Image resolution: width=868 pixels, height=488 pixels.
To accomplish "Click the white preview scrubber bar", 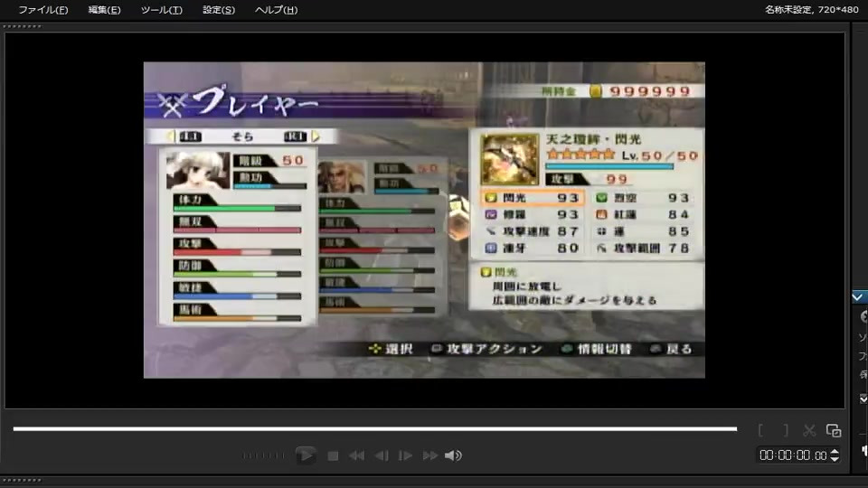I will point(374,428).
